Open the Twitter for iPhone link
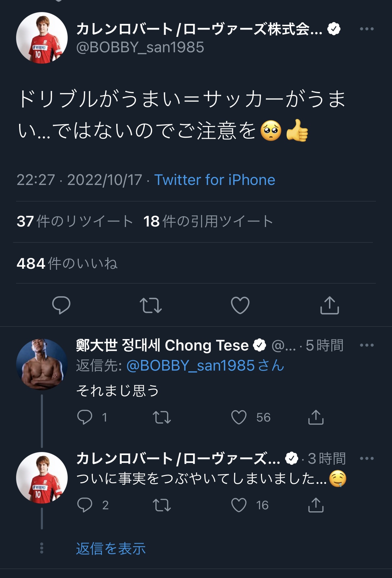This screenshot has width=392, height=578. (x=214, y=180)
